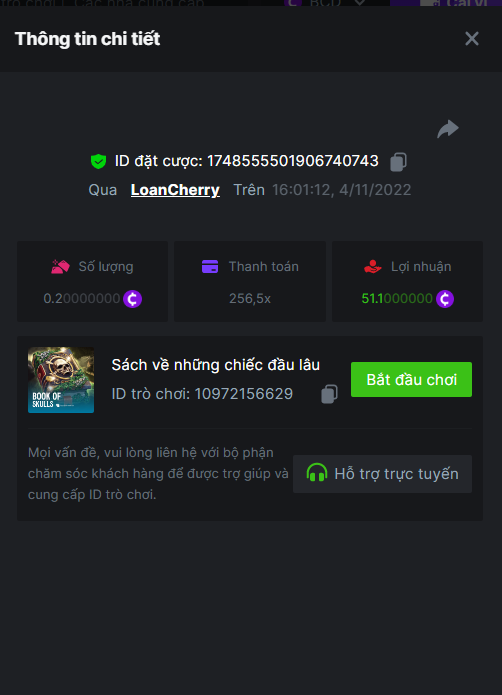Click the share arrow icon

click(x=448, y=129)
